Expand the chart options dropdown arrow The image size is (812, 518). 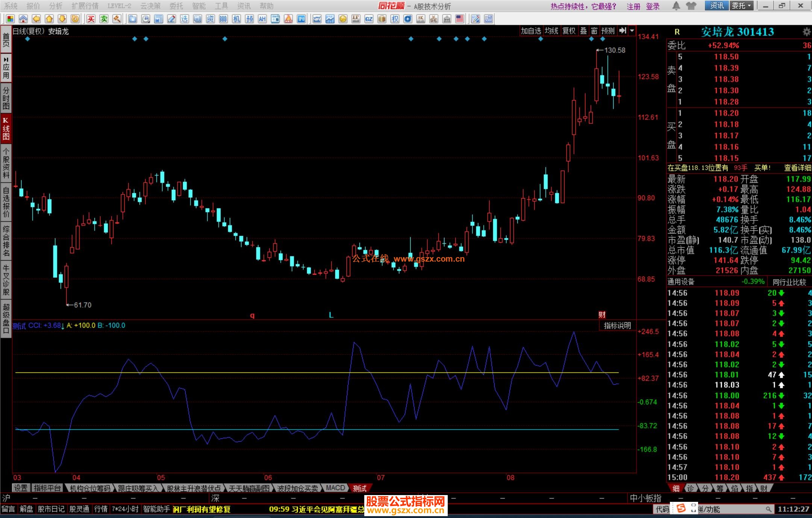point(632,31)
